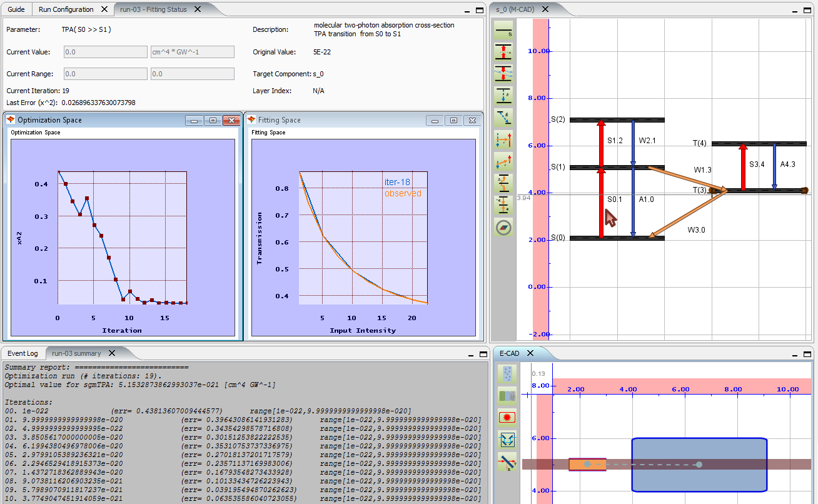Select the stimulated emission tool with wavy lines

[503, 73]
